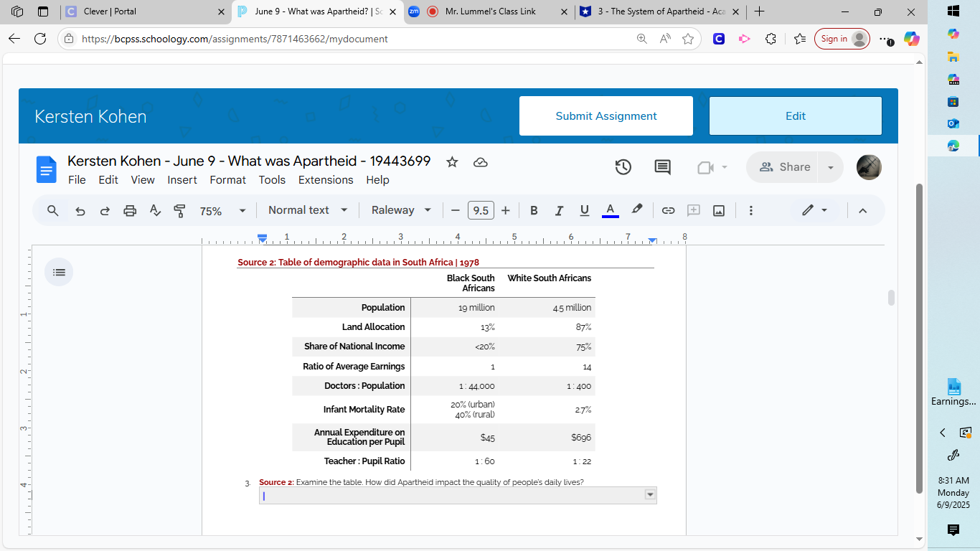
Task: Toggle italic formatting
Action: click(x=559, y=210)
